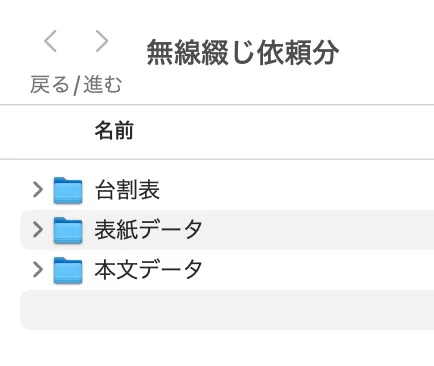The height and width of the screenshot is (366, 434).
Task: Go back with the left chevron arrow
Action: click(x=50, y=41)
